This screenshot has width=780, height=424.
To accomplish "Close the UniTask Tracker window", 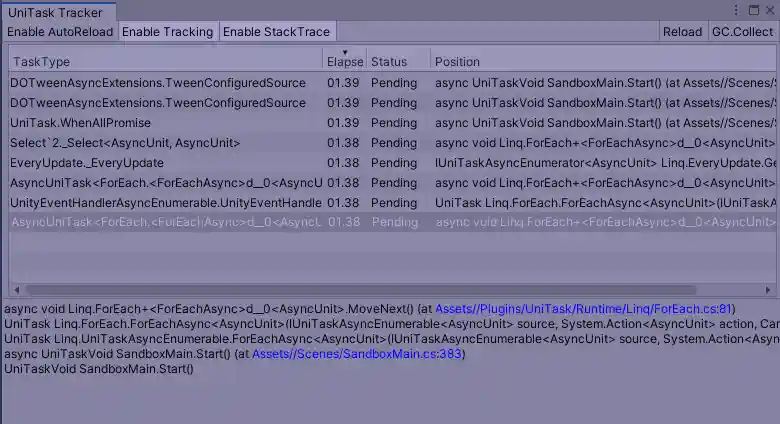I will (768, 10).
